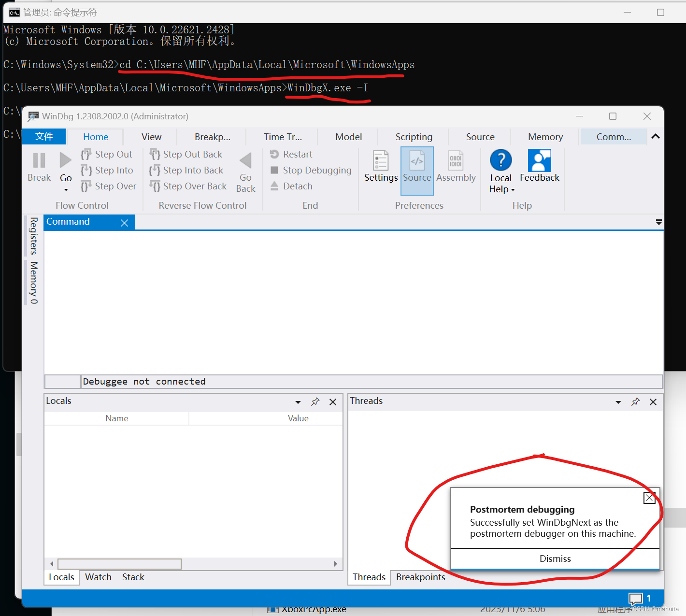Image resolution: width=686 pixels, height=616 pixels.
Task: Click Detach from debuggee
Action: 291,186
